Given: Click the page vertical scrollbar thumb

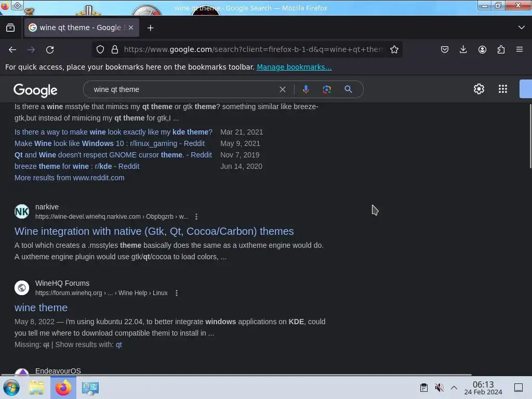Looking at the screenshot, I should tap(530, 136).
